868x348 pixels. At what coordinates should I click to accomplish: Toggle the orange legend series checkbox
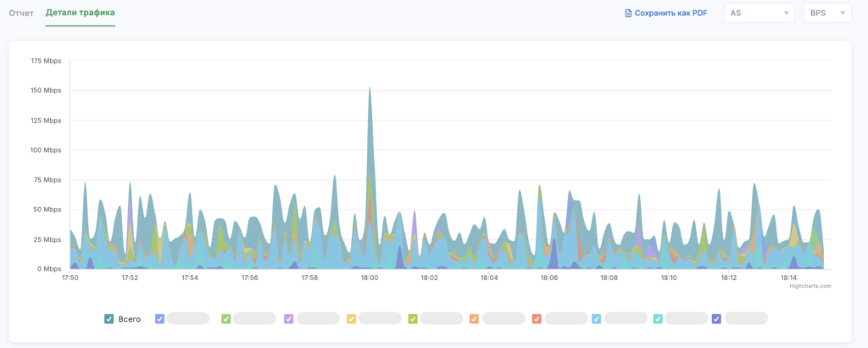(x=475, y=319)
